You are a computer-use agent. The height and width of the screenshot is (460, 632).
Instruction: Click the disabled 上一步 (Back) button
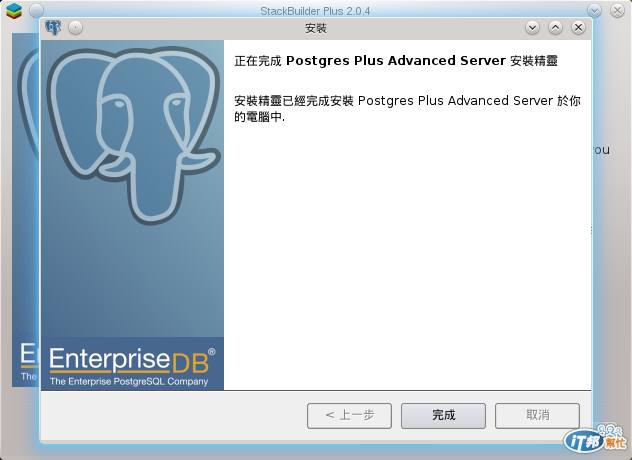(349, 415)
